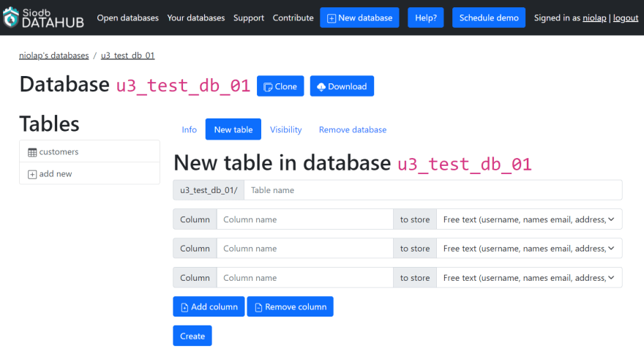Select the New table tab
This screenshot has height=362, width=644.
tap(233, 129)
